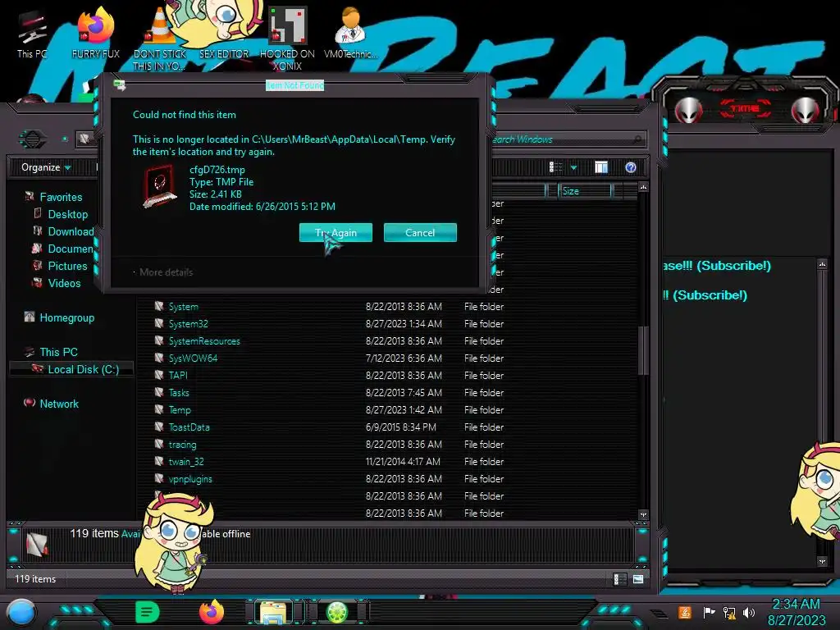The width and height of the screenshot is (840, 630).
Task: Select the TAPI folder
Action: click(178, 375)
